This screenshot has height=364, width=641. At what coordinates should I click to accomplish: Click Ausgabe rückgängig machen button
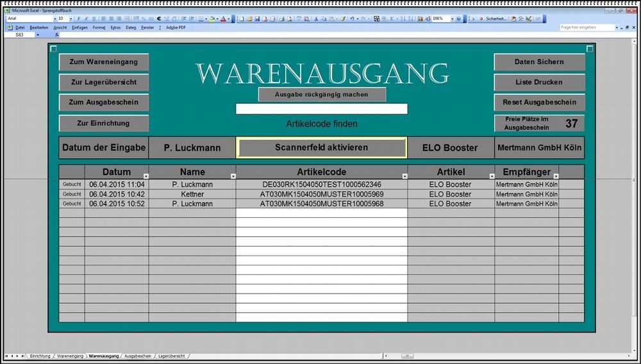coord(322,95)
